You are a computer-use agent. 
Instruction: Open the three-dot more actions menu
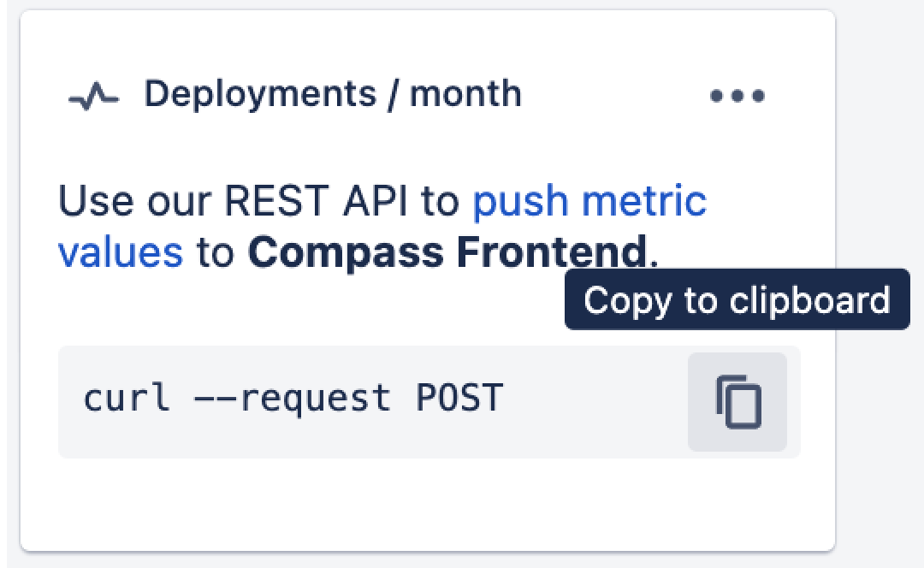click(x=737, y=95)
